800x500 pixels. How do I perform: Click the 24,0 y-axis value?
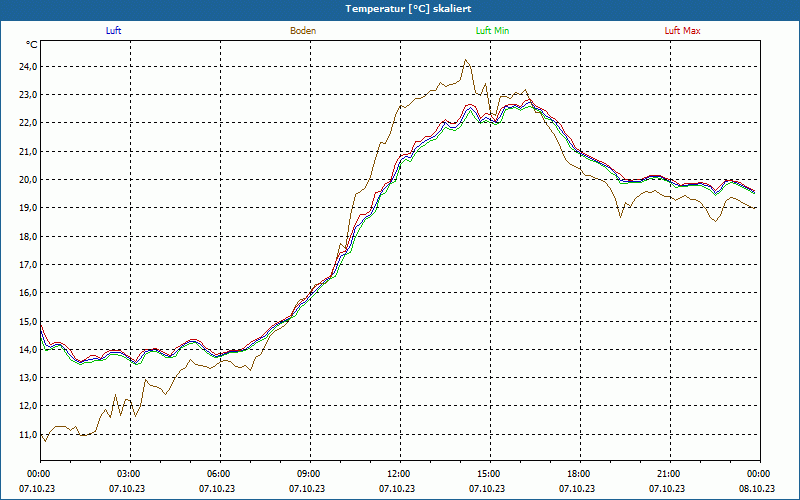coord(28,67)
